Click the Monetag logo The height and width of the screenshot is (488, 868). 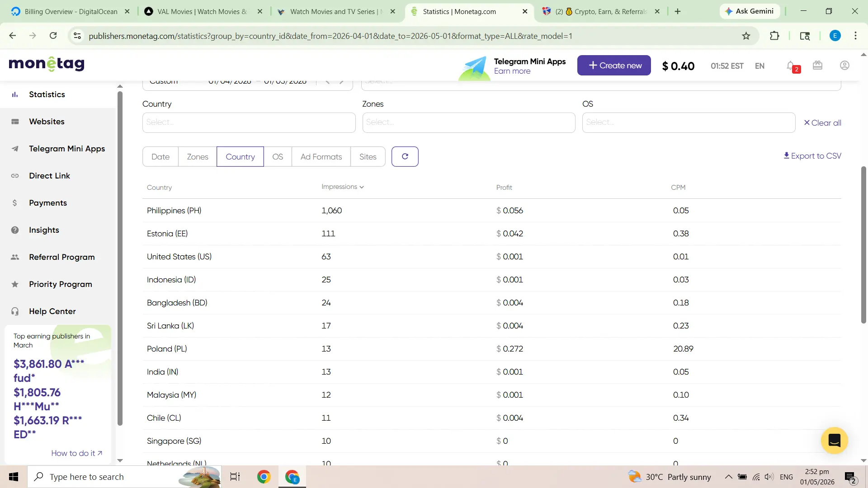47,64
